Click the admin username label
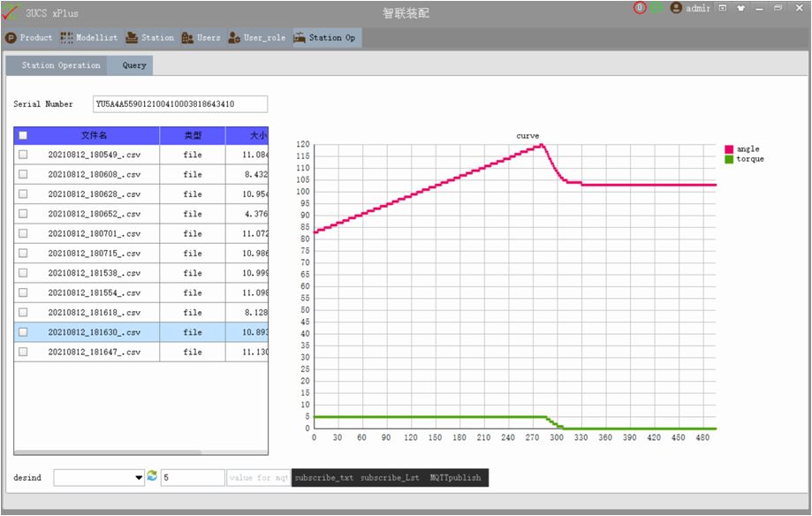Screen dimensions: 812x516 697,8
